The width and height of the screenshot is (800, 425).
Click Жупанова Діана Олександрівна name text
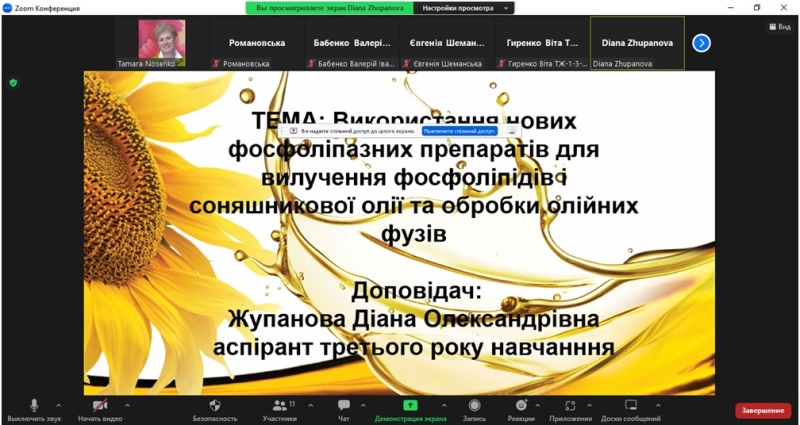tap(413, 319)
